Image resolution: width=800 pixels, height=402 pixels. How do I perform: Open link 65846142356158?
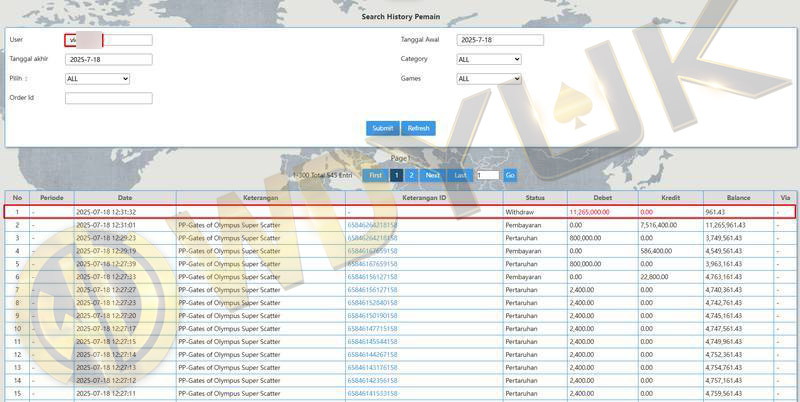372,381
